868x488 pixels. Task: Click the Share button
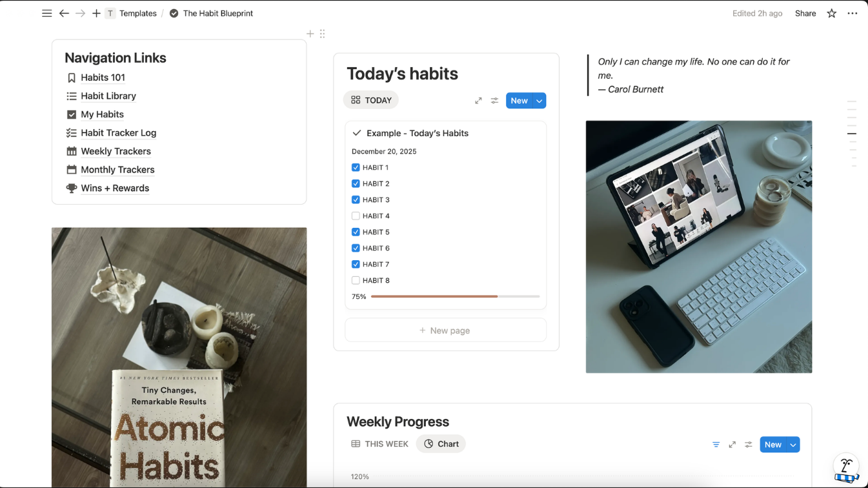point(805,13)
